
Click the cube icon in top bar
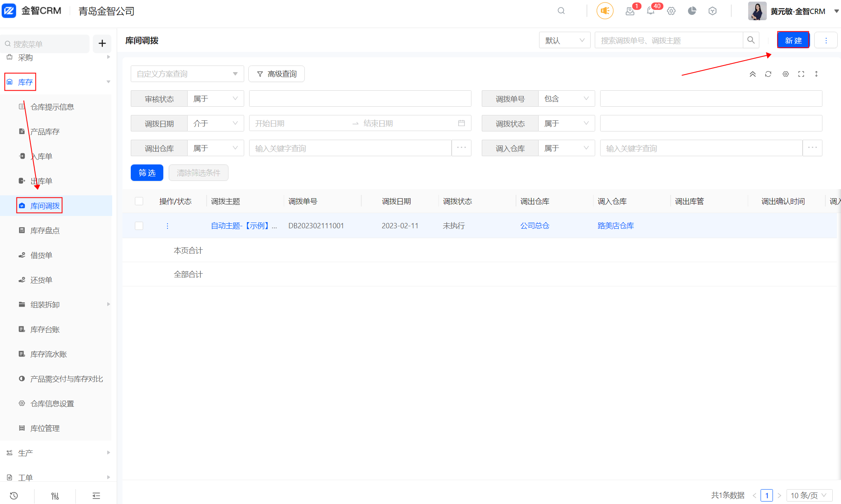point(712,11)
